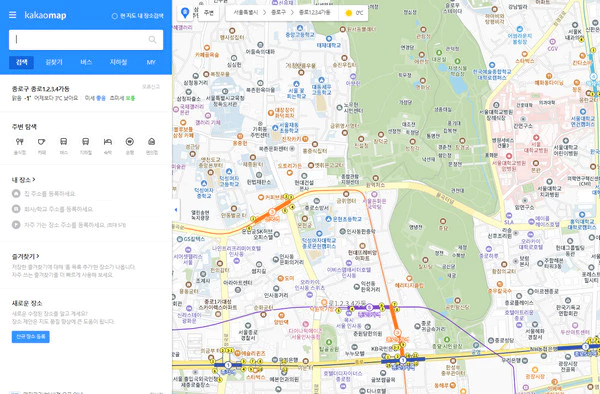
Task: Click the purple line 5 종로3가 station marker
Action: coord(369,307)
